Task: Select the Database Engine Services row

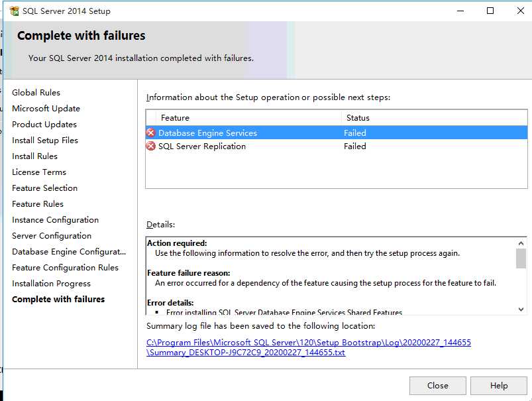Action: click(337, 133)
